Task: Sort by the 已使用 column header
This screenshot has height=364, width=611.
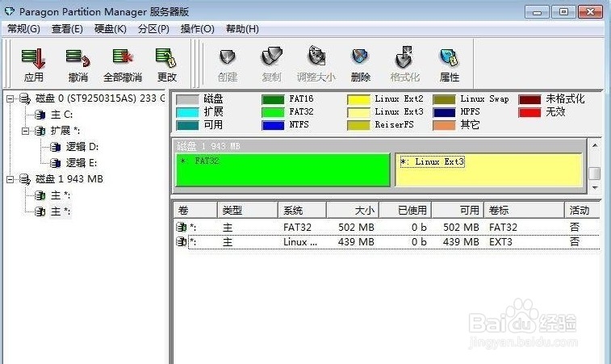Action: point(406,211)
